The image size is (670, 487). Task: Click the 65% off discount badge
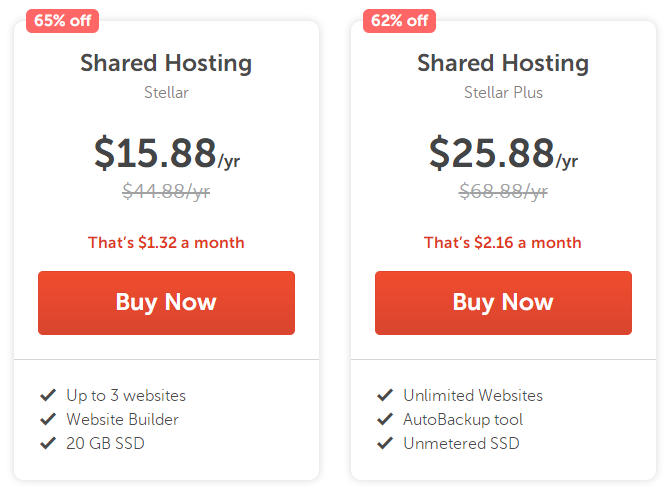pos(62,20)
